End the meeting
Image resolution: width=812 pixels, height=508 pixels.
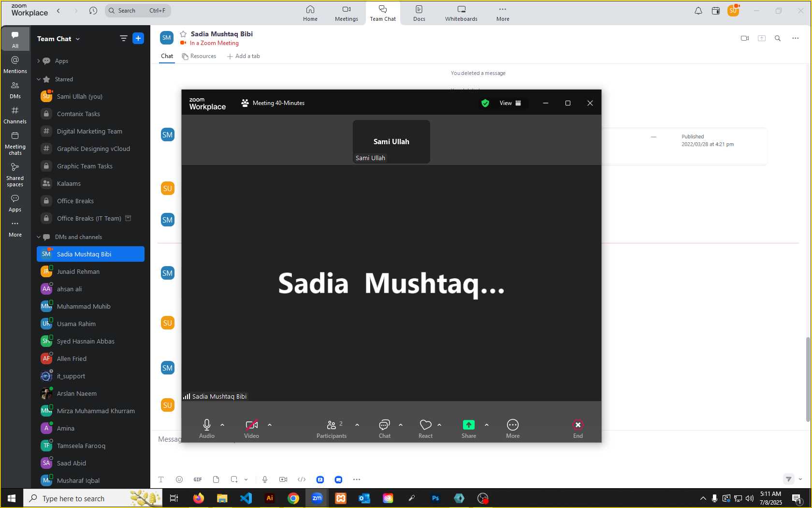[578, 428]
